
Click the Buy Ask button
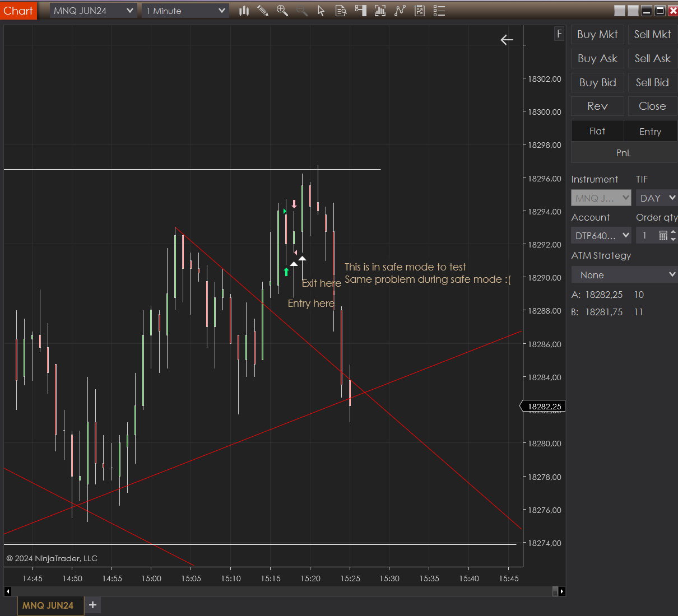tap(597, 58)
